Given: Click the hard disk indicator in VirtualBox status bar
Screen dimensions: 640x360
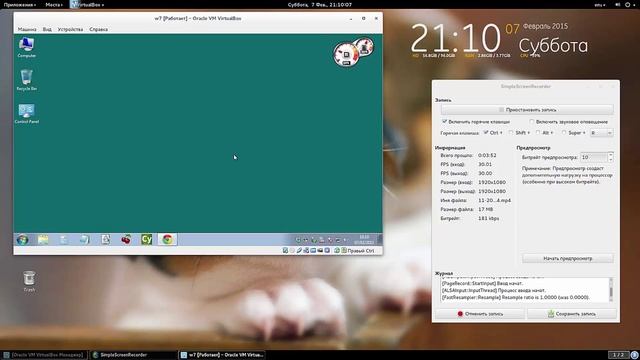Looking at the screenshot, I should click(x=285, y=250).
